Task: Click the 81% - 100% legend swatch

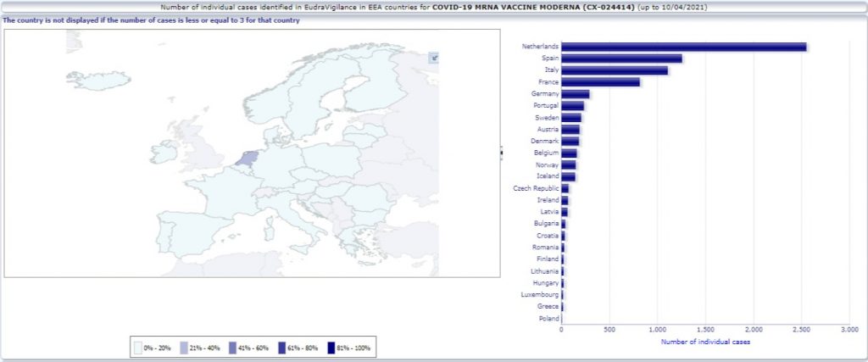Action: click(331, 348)
